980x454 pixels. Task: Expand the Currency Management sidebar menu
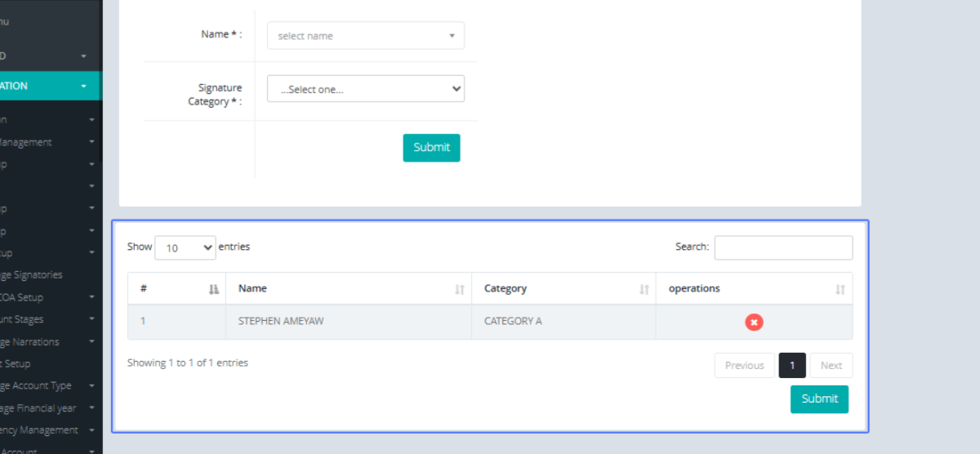41,430
